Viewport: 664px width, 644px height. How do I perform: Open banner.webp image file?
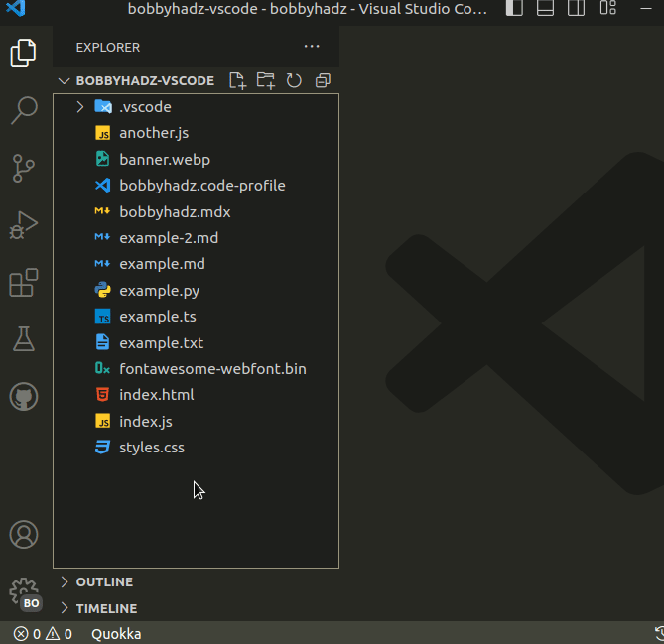point(197,160)
